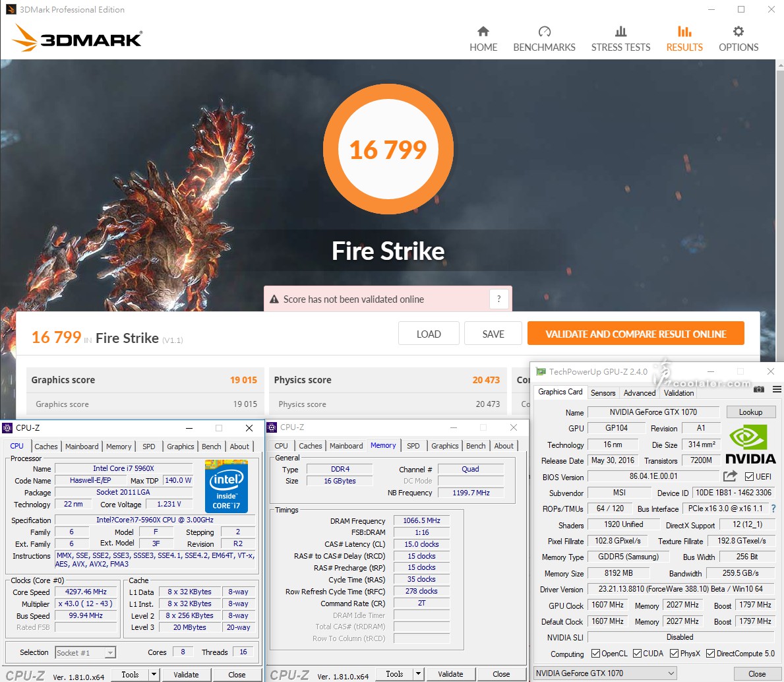Click the Multiplier value x 43.0
Screen dimensions: 784x682
(x=86, y=604)
